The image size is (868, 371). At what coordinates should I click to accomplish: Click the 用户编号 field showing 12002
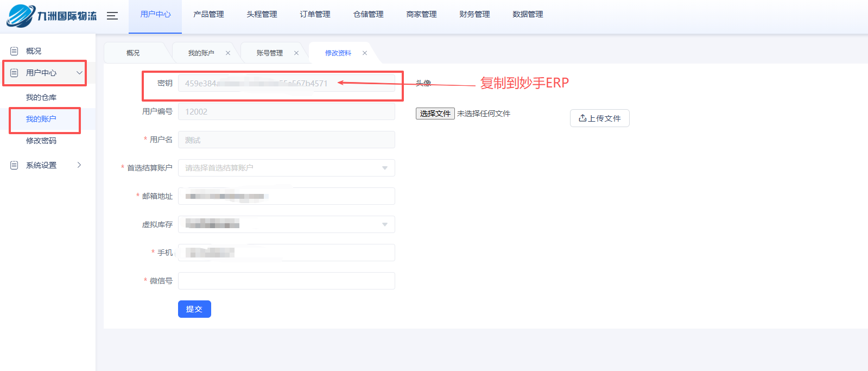coord(286,111)
